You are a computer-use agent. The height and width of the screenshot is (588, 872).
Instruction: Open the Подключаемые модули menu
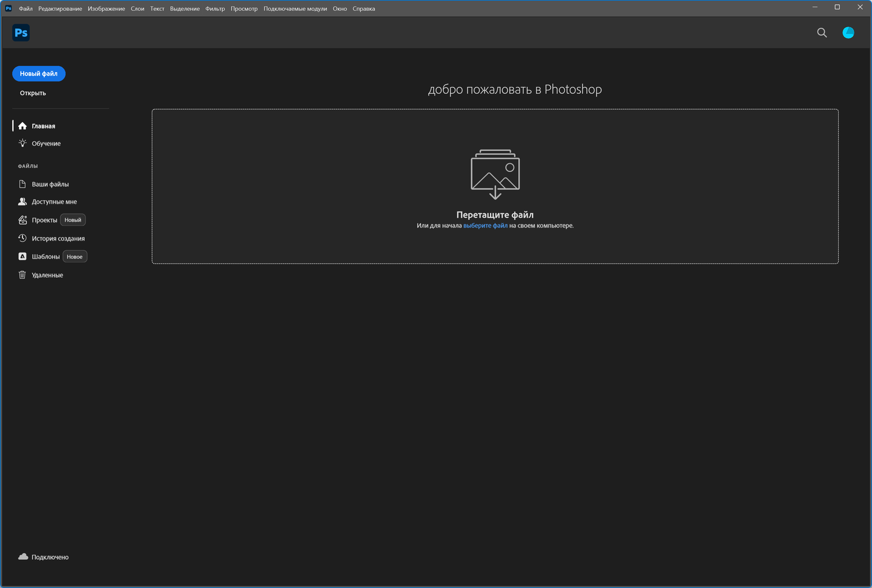[x=295, y=9]
